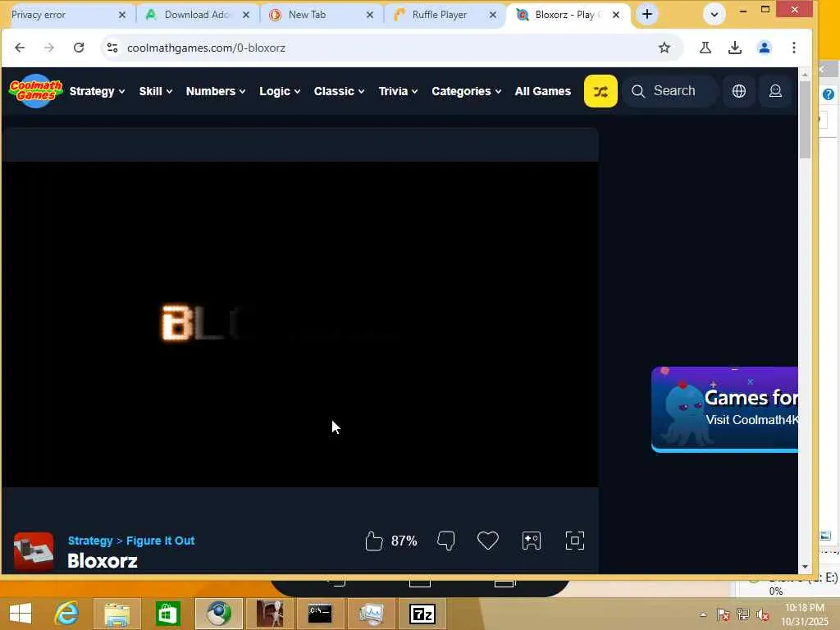Open Chrome downloads icon
The image size is (840, 630).
point(734,48)
